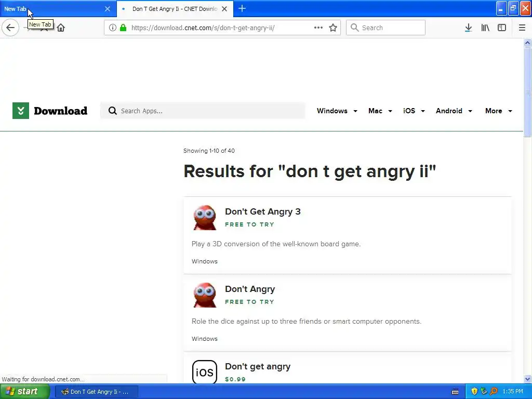Viewport: 532px width, 399px height.
Task: Show site information icon in address bar
Action: [113, 28]
